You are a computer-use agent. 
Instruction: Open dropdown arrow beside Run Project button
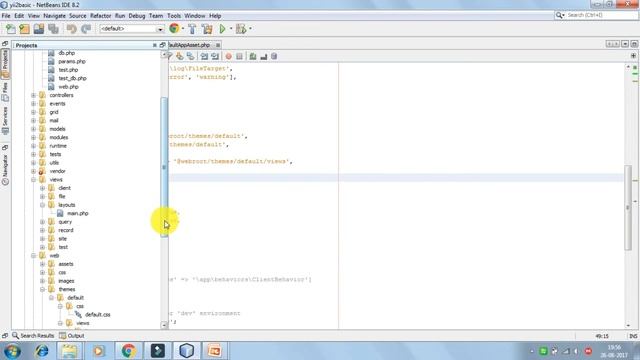tap(231, 29)
